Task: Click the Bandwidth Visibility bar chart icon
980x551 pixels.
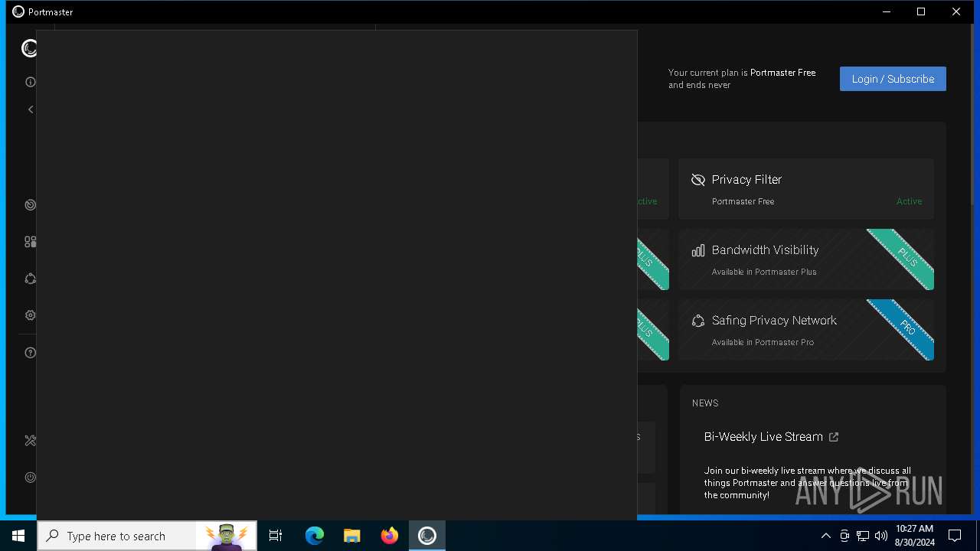Action: click(698, 250)
